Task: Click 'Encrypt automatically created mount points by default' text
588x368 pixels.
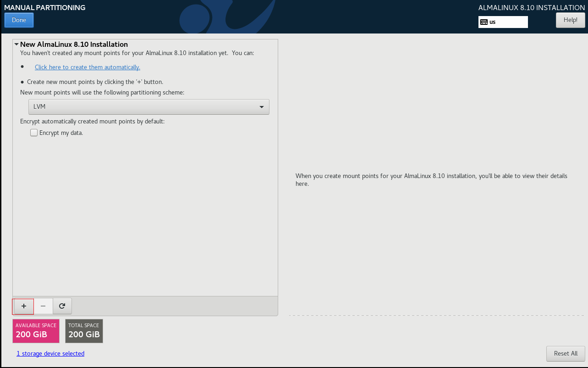Action: [92, 122]
